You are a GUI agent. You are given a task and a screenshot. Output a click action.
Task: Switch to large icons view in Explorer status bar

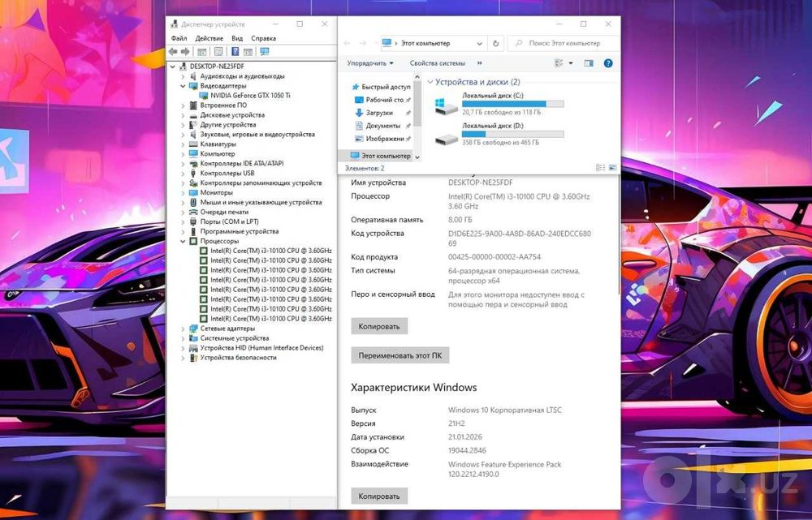pos(612,168)
